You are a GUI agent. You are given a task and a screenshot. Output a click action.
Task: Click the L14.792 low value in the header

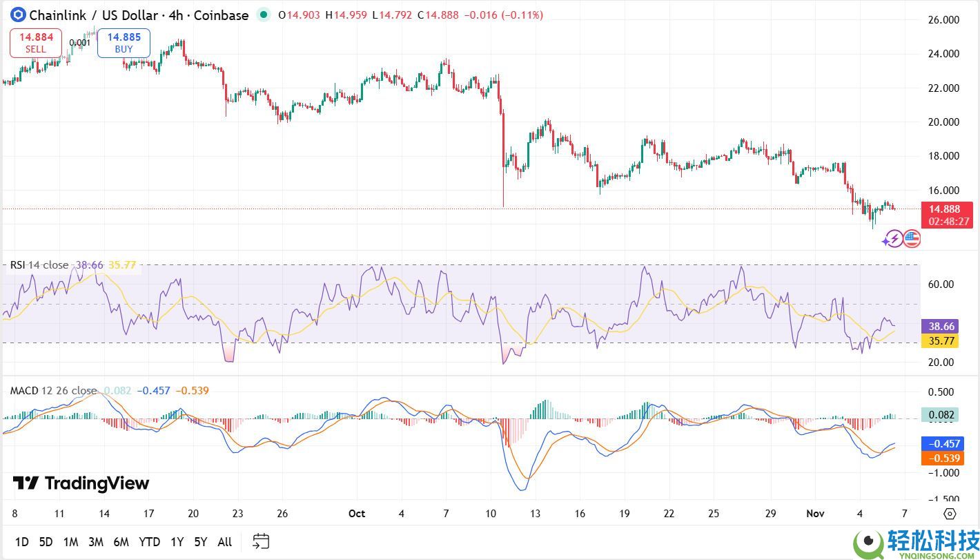pos(392,15)
